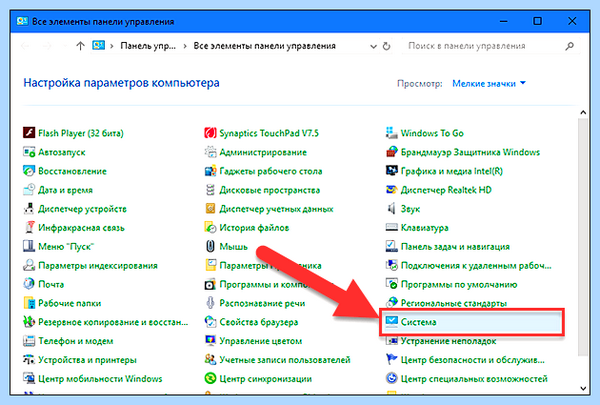Open the Диспетчер устройств link
Image resolution: width=600 pixels, height=405 pixels.
[82, 209]
